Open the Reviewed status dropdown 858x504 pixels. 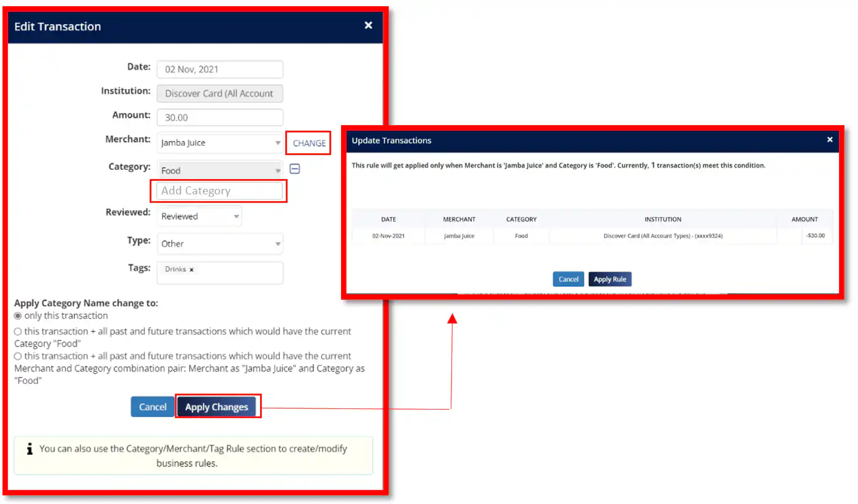tap(199, 216)
